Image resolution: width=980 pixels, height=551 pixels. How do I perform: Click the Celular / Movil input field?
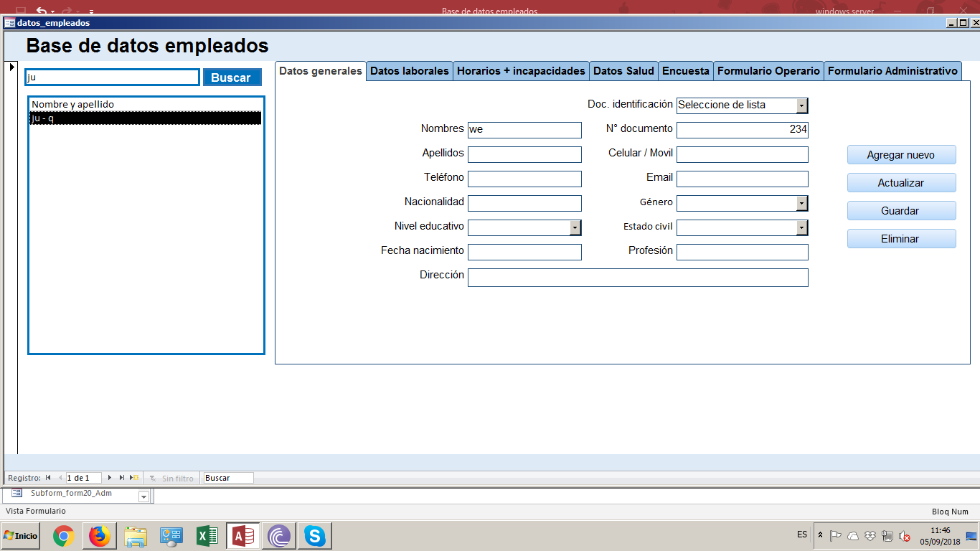coord(743,154)
